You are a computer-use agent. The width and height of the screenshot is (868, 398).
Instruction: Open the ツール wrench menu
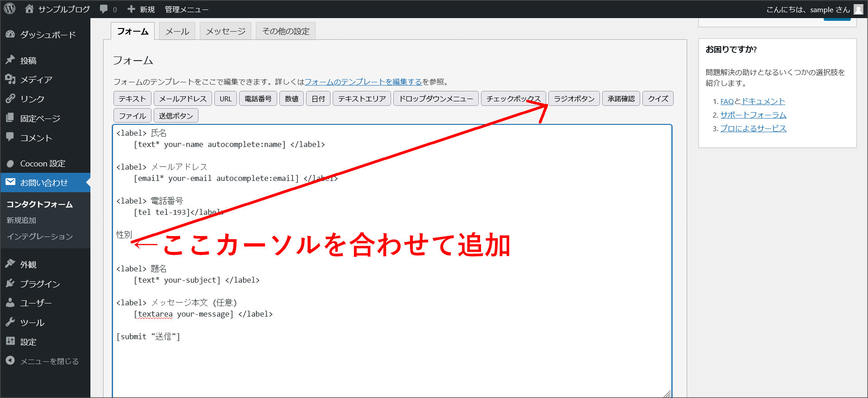32,322
